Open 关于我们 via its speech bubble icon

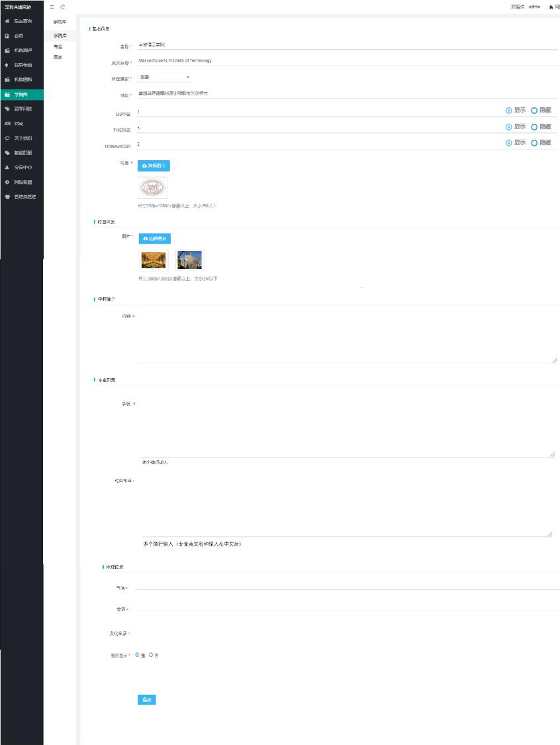click(7, 138)
